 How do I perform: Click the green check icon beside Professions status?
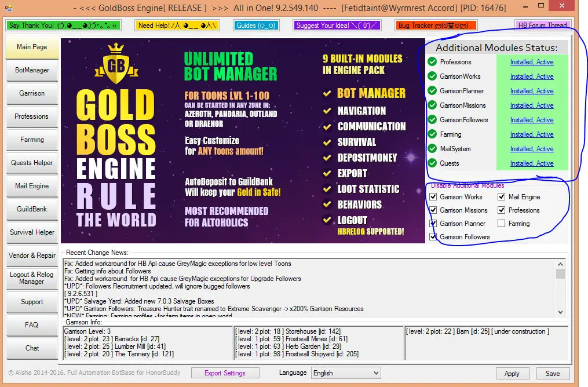(432, 61)
